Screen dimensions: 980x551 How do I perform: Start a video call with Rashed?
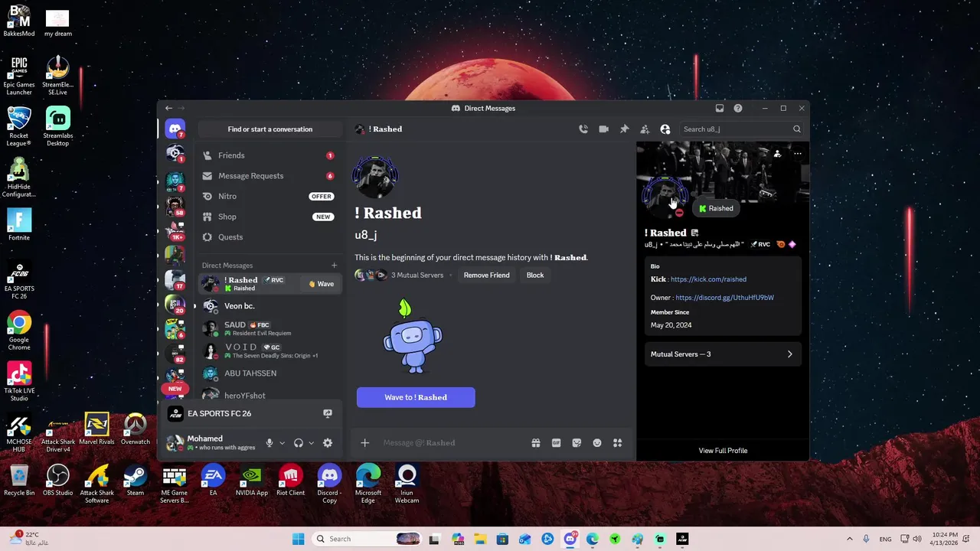pyautogui.click(x=604, y=129)
